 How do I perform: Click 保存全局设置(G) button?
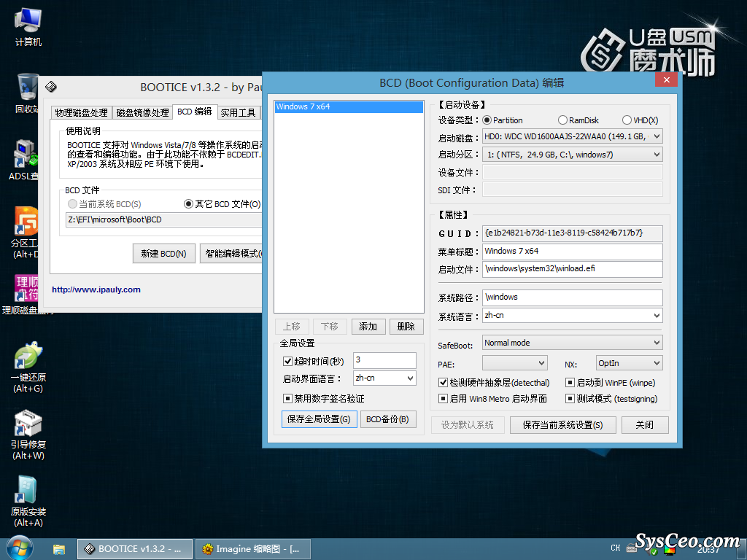coord(320,419)
